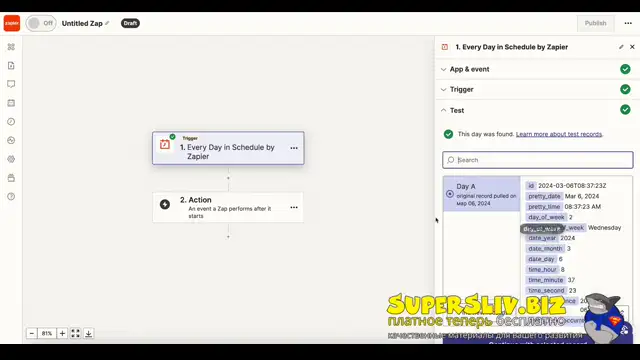Add a step below the Action
640x360 pixels.
point(228,237)
